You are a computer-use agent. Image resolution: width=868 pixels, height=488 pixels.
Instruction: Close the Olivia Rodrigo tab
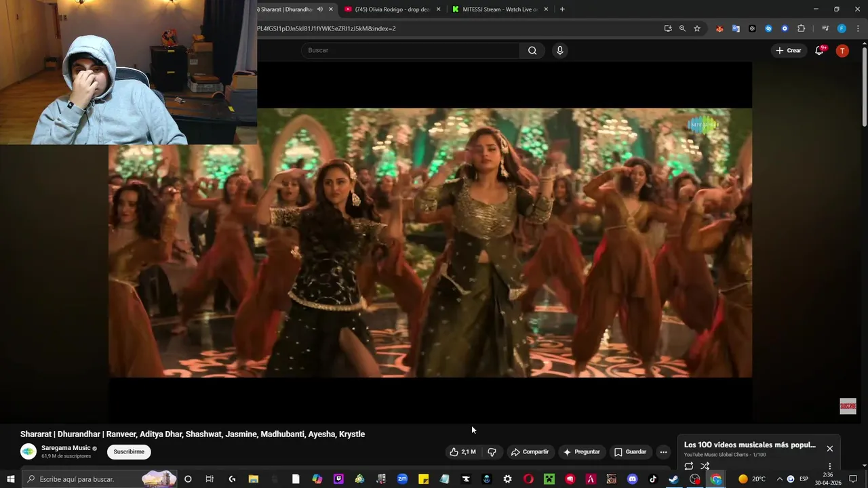click(x=438, y=9)
